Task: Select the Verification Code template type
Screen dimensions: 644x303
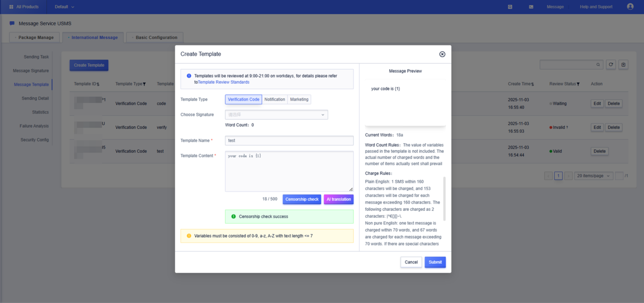Action: [243, 99]
